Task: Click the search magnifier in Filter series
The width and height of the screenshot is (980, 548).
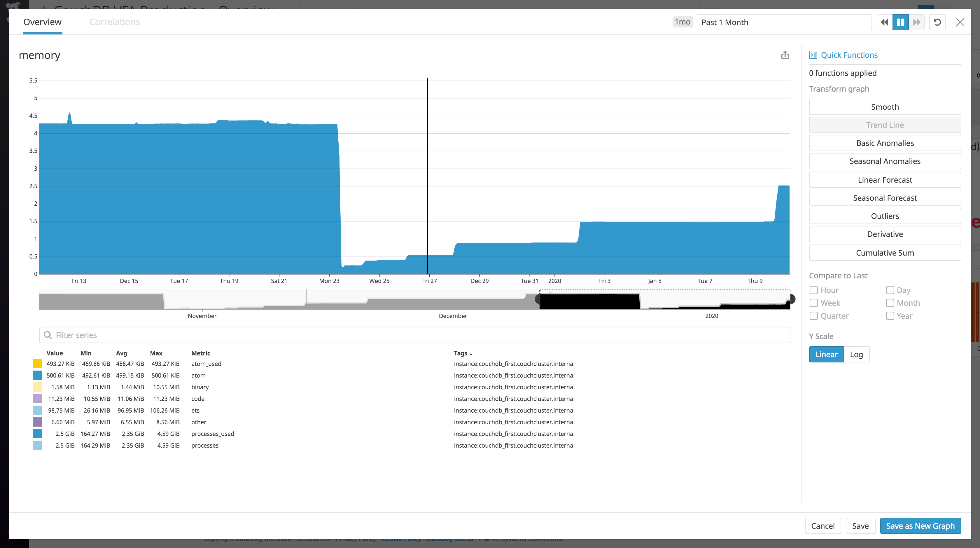Action: coord(48,335)
